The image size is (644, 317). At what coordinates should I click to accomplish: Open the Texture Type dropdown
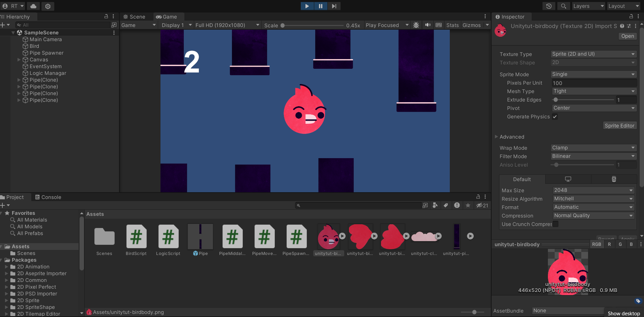pos(594,54)
